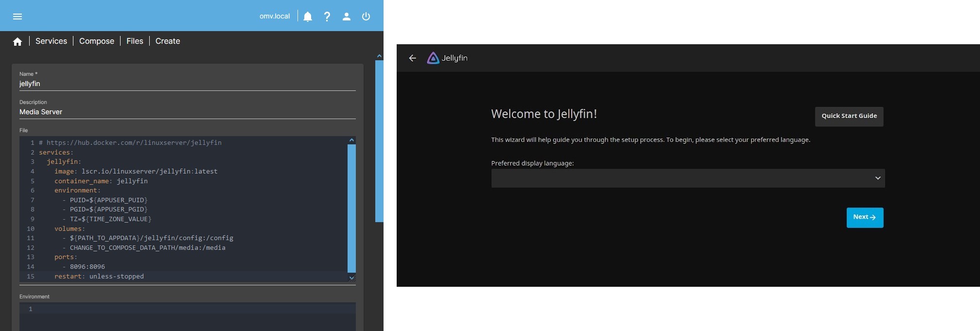Click the page scrollbar up arrow

point(379,56)
